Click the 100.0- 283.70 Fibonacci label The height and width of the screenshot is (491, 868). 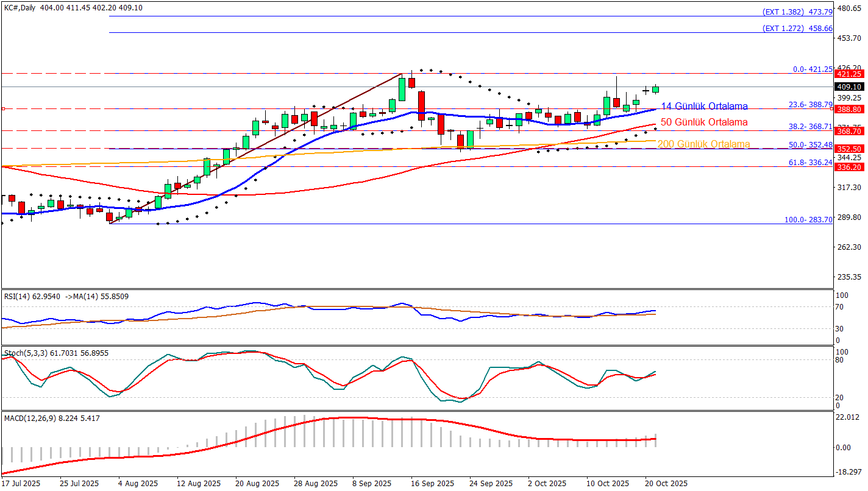808,220
